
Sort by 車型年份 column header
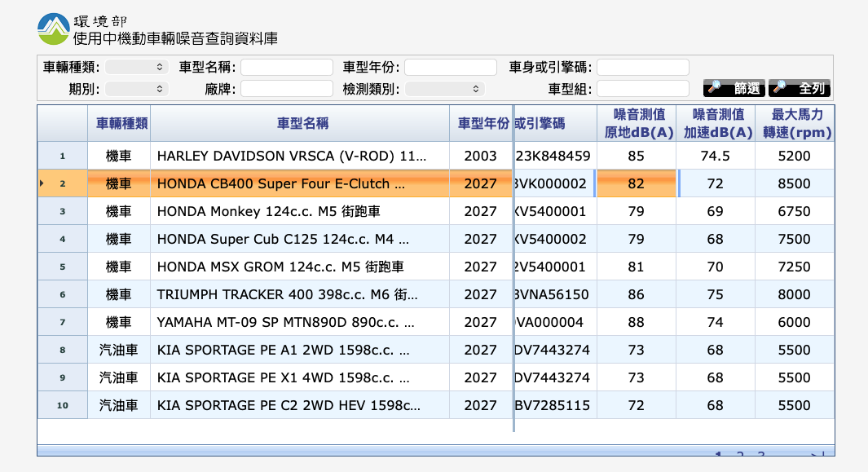coord(481,124)
